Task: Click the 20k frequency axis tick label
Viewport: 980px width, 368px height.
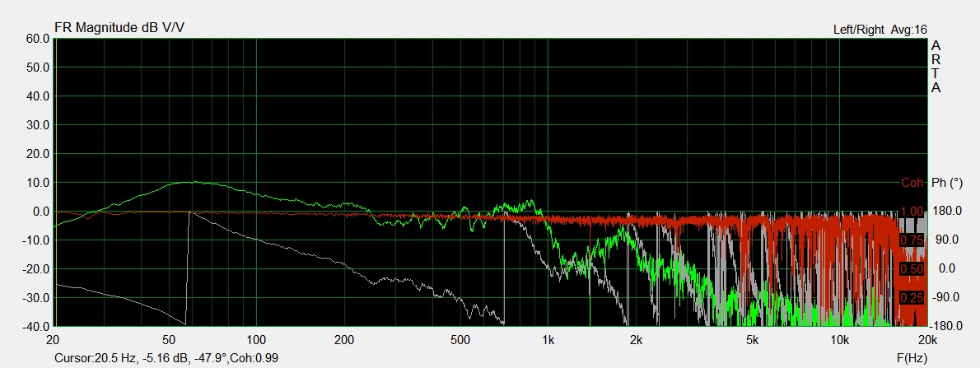Action: (x=926, y=341)
